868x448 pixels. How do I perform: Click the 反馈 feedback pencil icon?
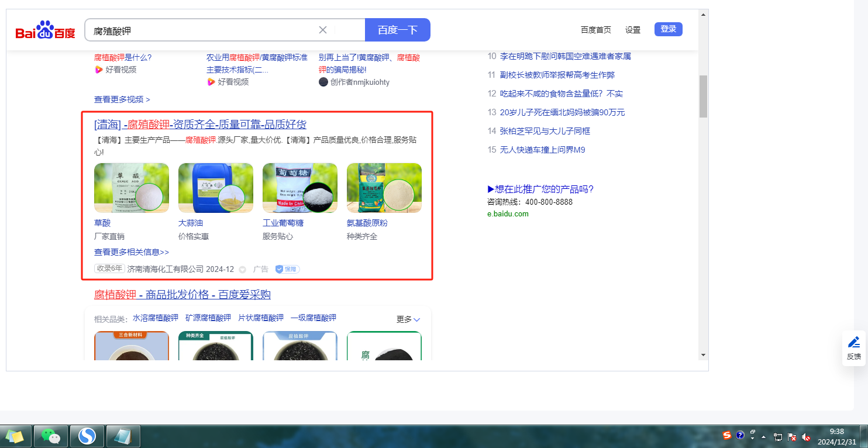(854, 343)
